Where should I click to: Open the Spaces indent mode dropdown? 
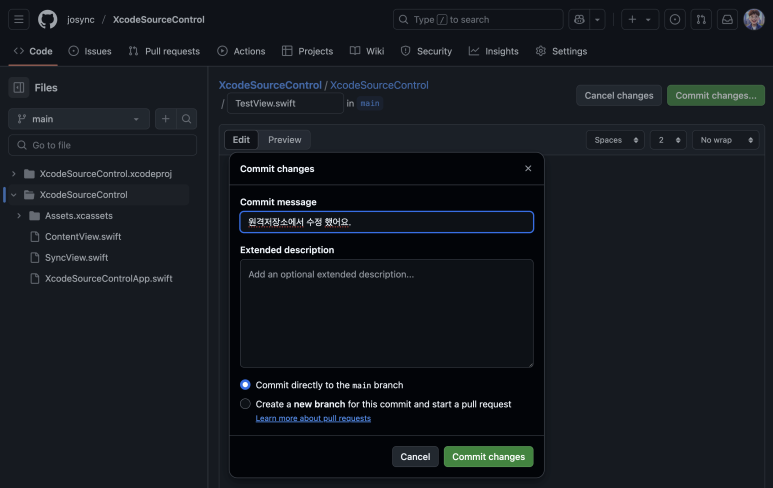pos(616,140)
